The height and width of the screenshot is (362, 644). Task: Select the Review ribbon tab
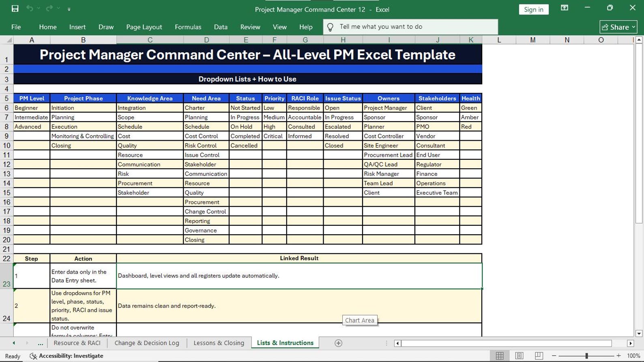(x=250, y=27)
